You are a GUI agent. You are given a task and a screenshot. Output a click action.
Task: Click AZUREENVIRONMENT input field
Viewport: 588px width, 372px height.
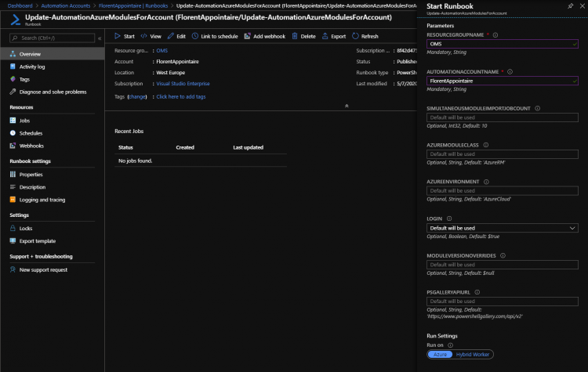click(502, 190)
